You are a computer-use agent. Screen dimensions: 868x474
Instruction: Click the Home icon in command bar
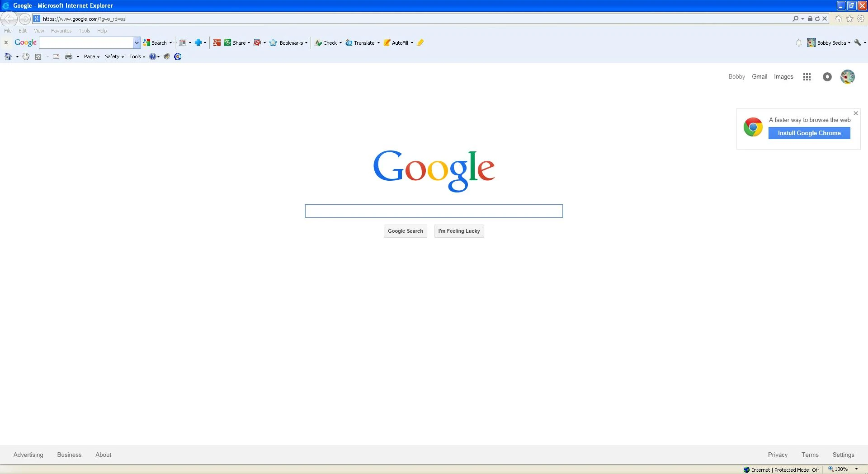pyautogui.click(x=8, y=56)
